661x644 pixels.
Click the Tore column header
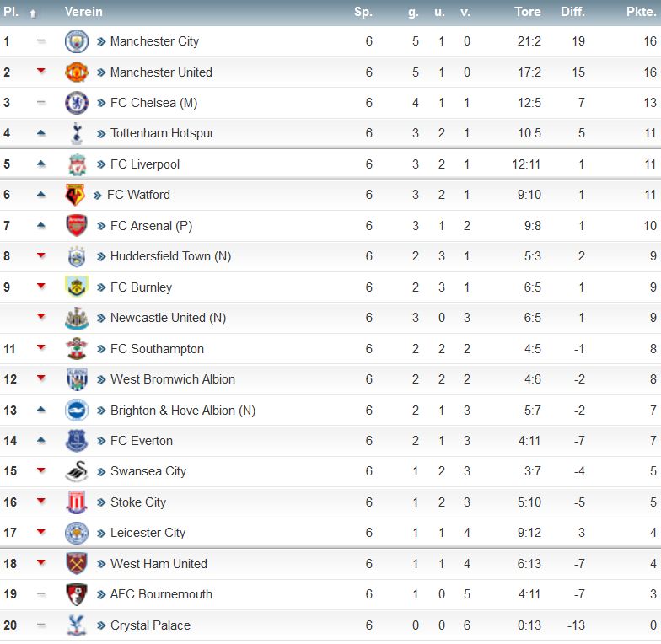point(528,12)
